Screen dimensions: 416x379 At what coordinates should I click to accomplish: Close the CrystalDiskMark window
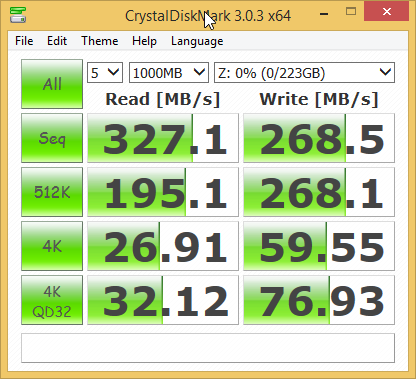(x=387, y=12)
